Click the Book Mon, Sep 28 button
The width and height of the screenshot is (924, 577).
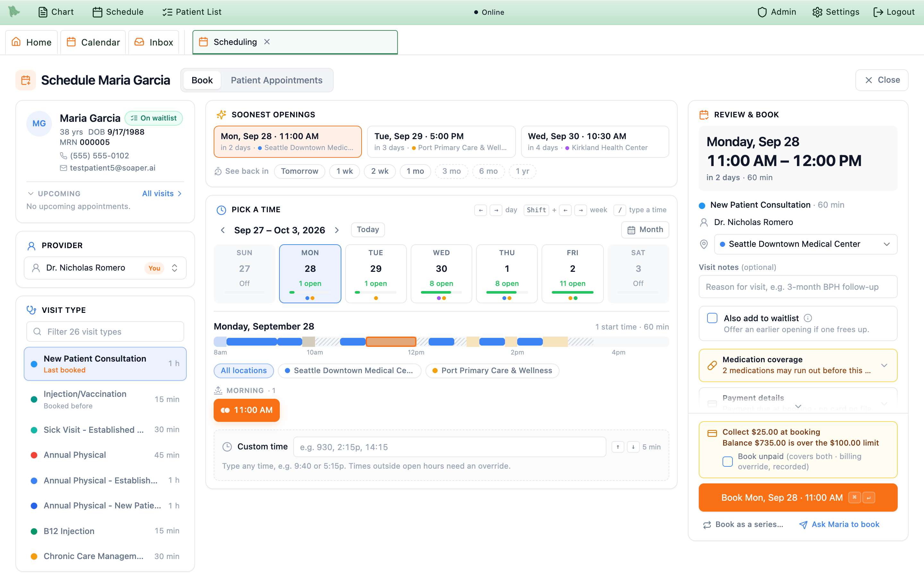pyautogui.click(x=798, y=498)
